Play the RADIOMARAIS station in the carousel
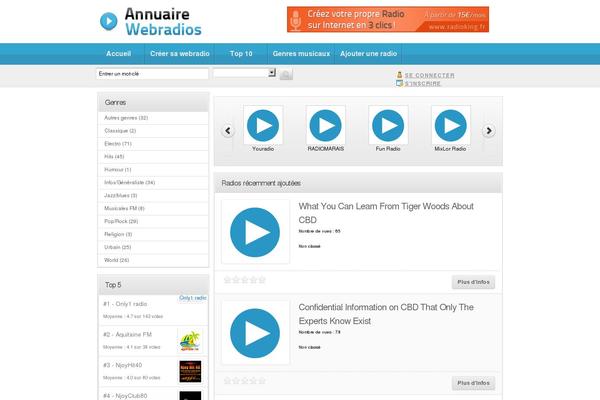The width and height of the screenshot is (600, 400). [326, 125]
